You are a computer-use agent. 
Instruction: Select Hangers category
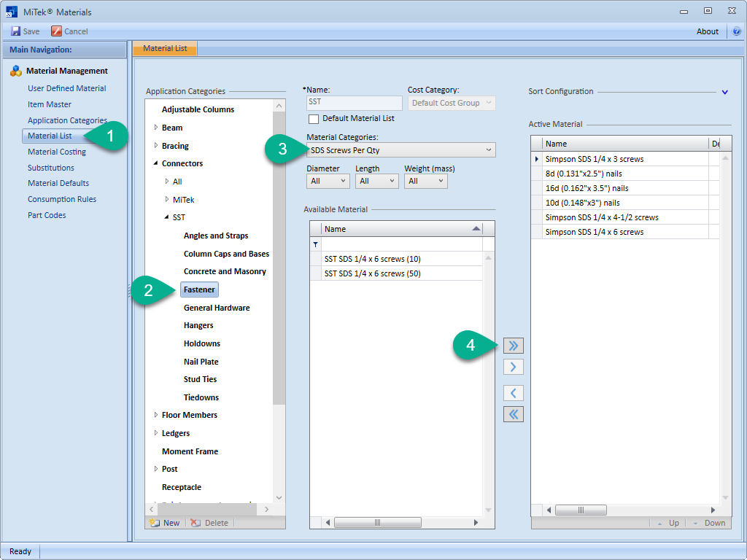coord(198,326)
